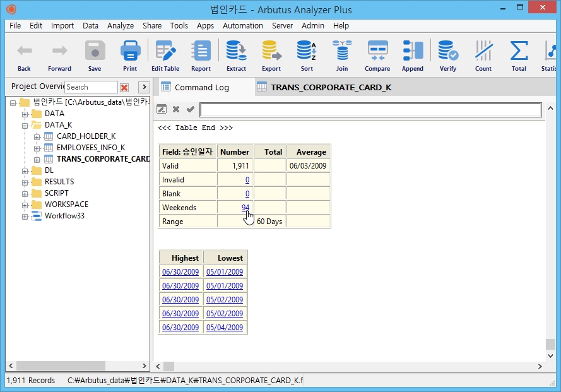Click the Print toolbar icon
The image size is (561, 392).
point(130,56)
